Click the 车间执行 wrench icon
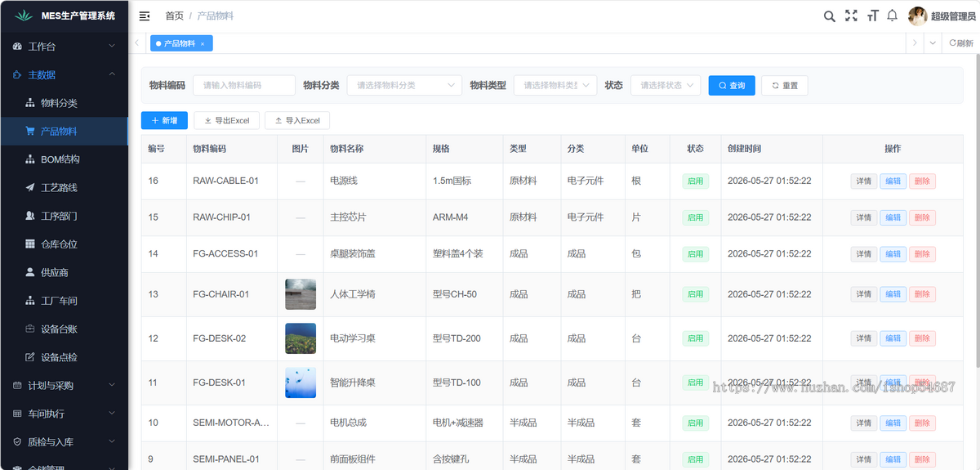The width and height of the screenshot is (980, 470). 18,414
